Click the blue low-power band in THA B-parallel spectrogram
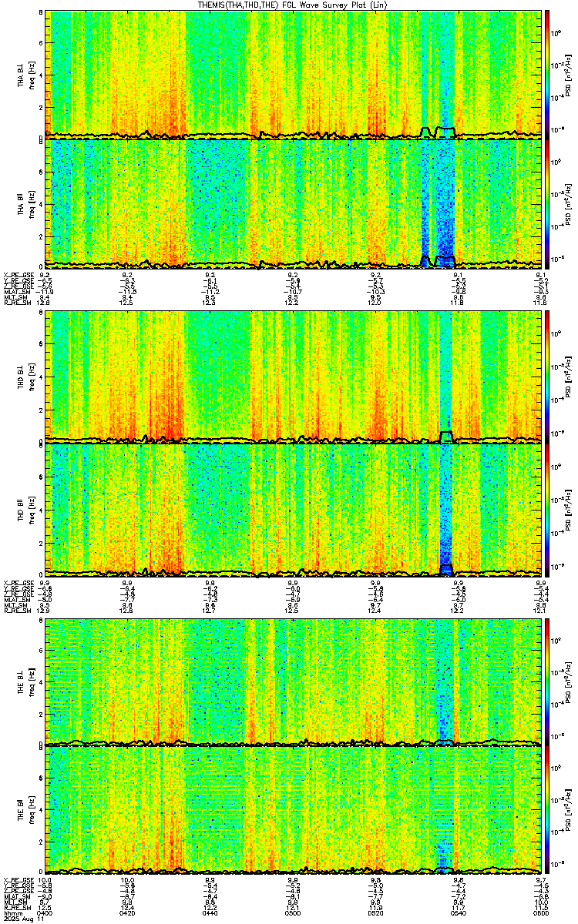 [x=439, y=200]
